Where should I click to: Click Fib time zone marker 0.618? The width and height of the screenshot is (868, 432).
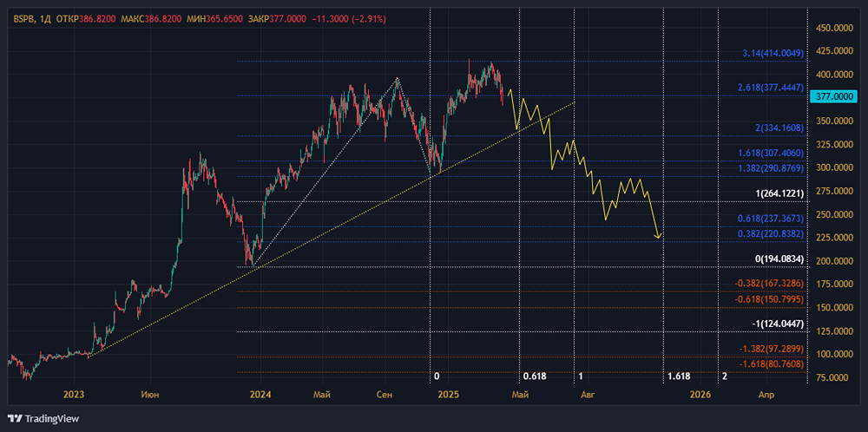pos(535,376)
